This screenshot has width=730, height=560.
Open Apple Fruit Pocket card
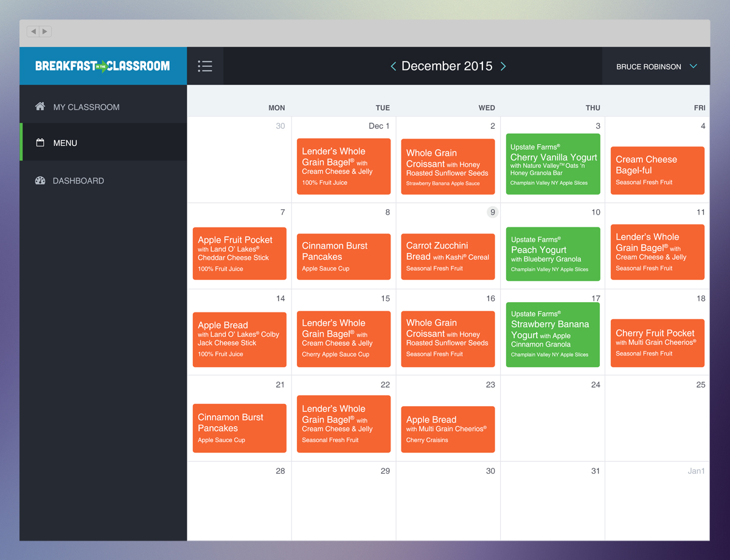(240, 254)
